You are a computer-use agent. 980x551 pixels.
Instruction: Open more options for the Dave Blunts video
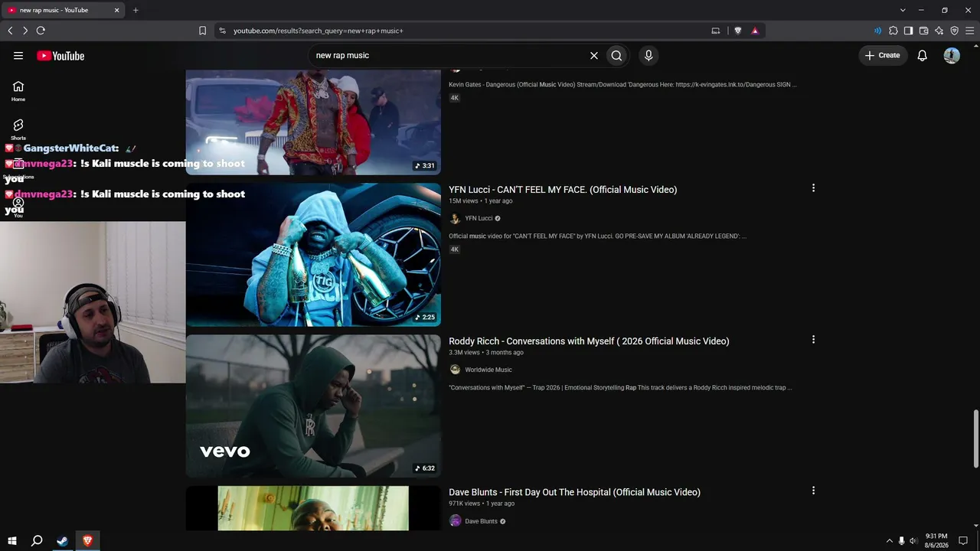tap(813, 491)
